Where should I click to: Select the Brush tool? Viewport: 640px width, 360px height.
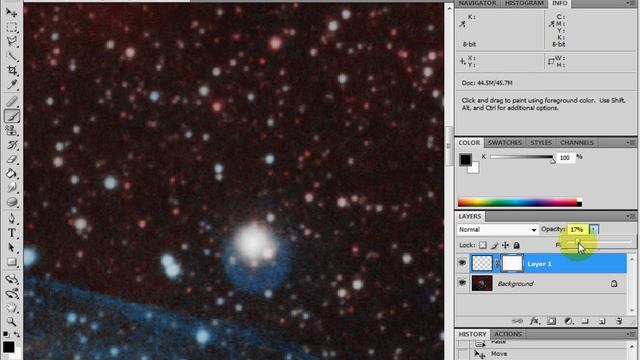[11, 116]
